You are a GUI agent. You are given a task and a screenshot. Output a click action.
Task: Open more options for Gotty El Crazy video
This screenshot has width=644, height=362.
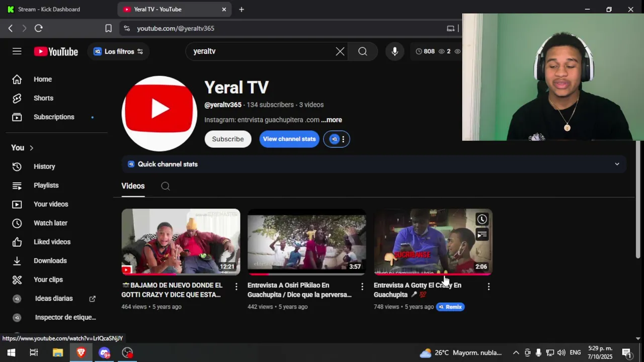click(x=489, y=287)
